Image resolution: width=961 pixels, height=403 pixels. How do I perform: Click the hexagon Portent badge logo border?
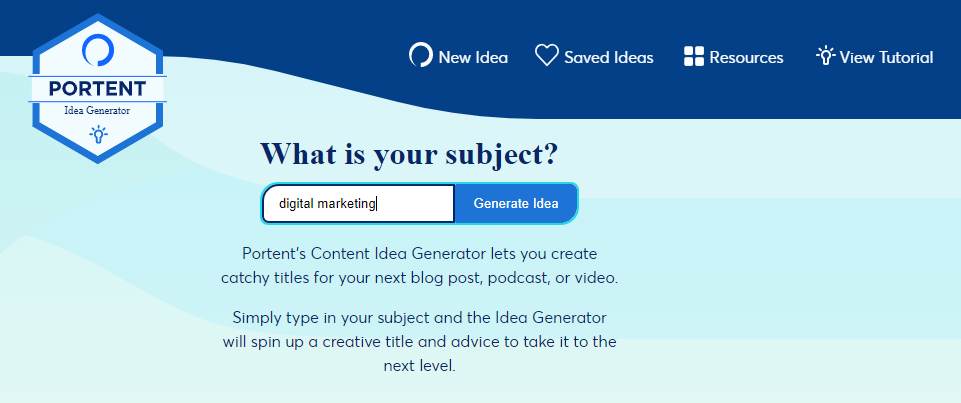pyautogui.click(x=97, y=89)
